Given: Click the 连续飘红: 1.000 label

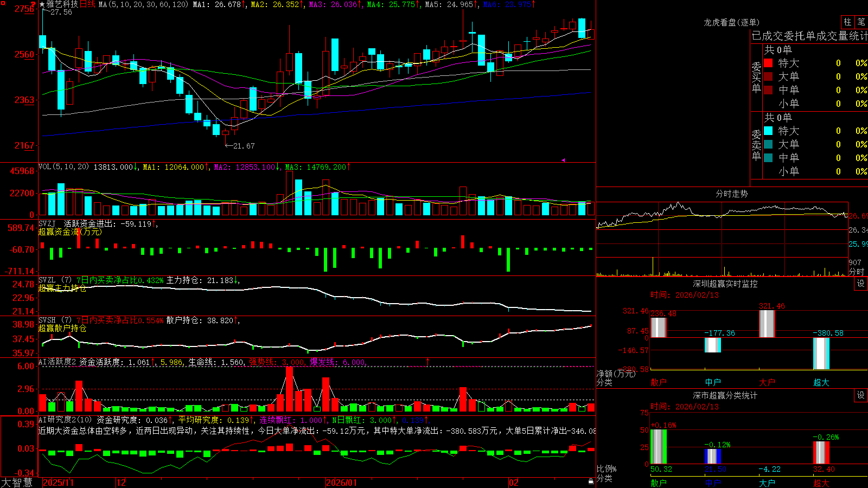Looking at the screenshot, I should tap(292, 420).
